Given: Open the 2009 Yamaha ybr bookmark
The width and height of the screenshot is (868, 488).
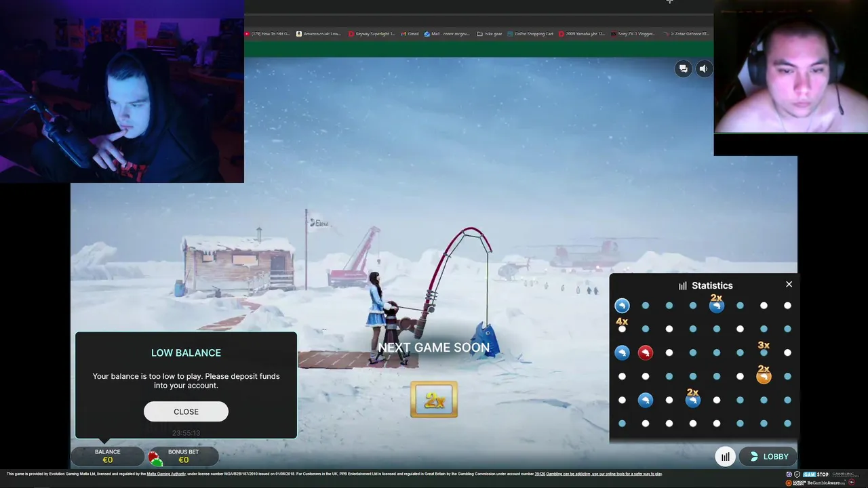Looking at the screenshot, I should tap(582, 34).
